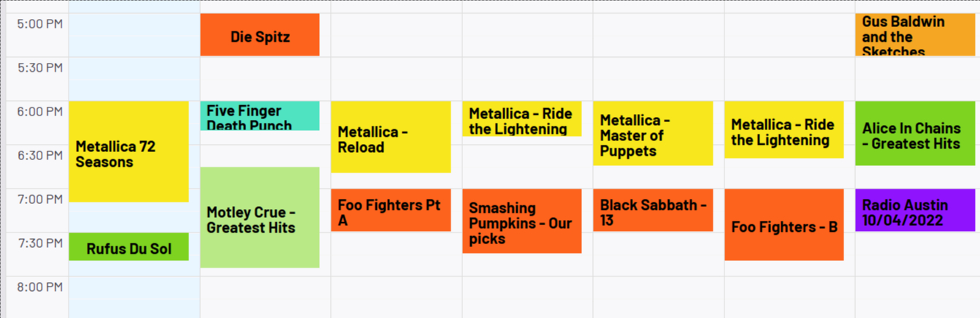
Task: Click the 5:00 PM time label
Action: click(x=39, y=23)
